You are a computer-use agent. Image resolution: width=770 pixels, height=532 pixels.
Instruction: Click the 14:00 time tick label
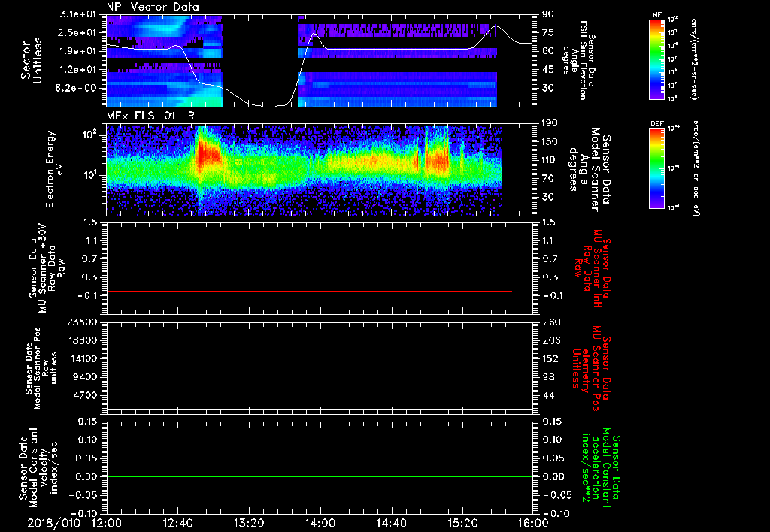coord(320,523)
